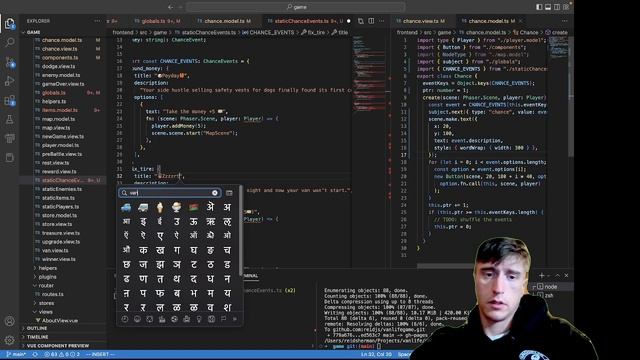640x360 pixels.
Task: Expand the VUE COMPONENT PREVIEW section
Action: coord(57,346)
